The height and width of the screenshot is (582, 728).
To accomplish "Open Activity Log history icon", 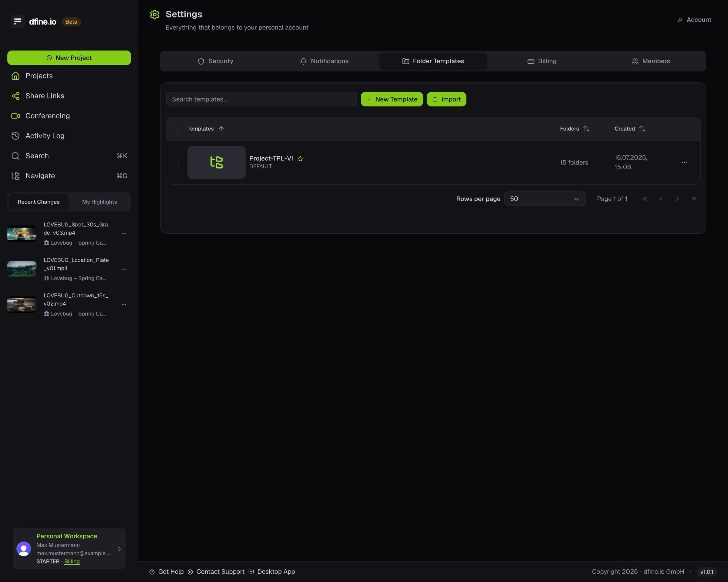I will (15, 135).
